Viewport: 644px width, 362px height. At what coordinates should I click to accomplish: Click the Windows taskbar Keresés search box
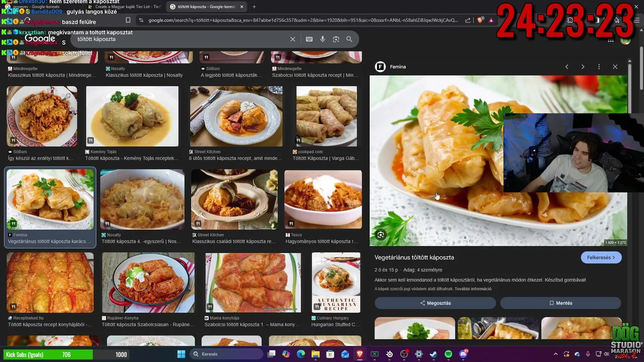[226, 354]
